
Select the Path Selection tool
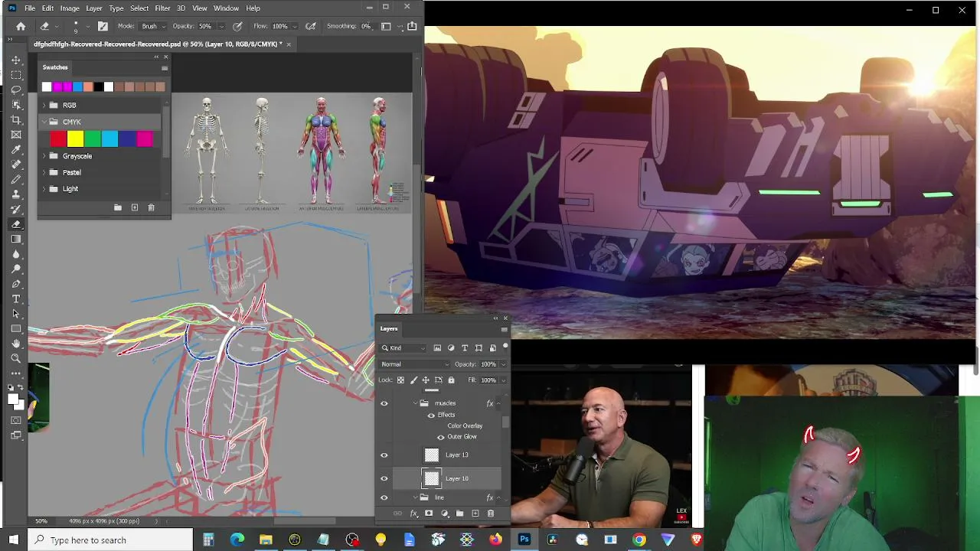[16, 314]
